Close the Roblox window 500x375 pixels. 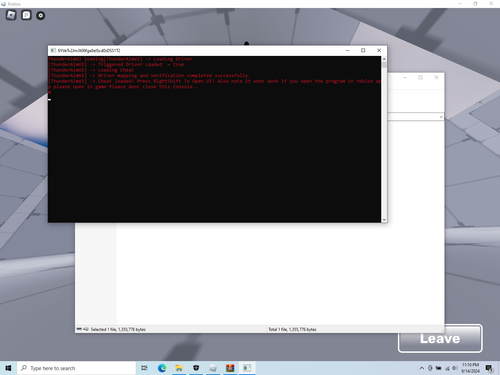[x=491, y=4]
